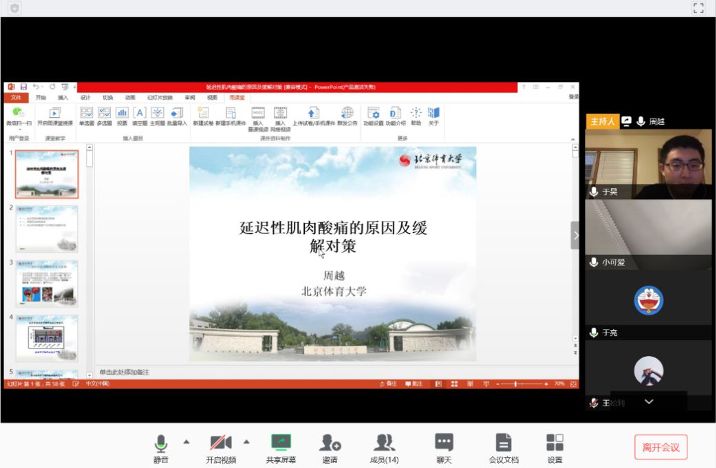Open the 文件 file tab

15,98
